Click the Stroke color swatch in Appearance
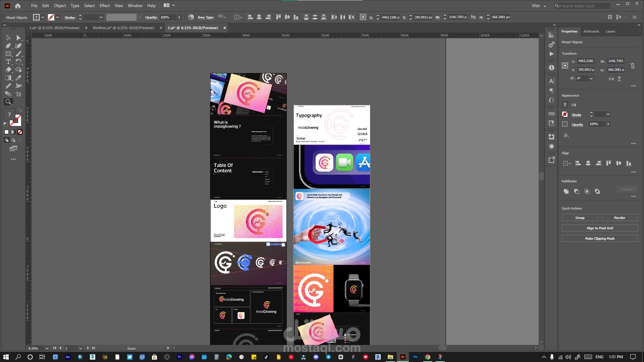This screenshot has width=644, height=362. tap(565, 115)
